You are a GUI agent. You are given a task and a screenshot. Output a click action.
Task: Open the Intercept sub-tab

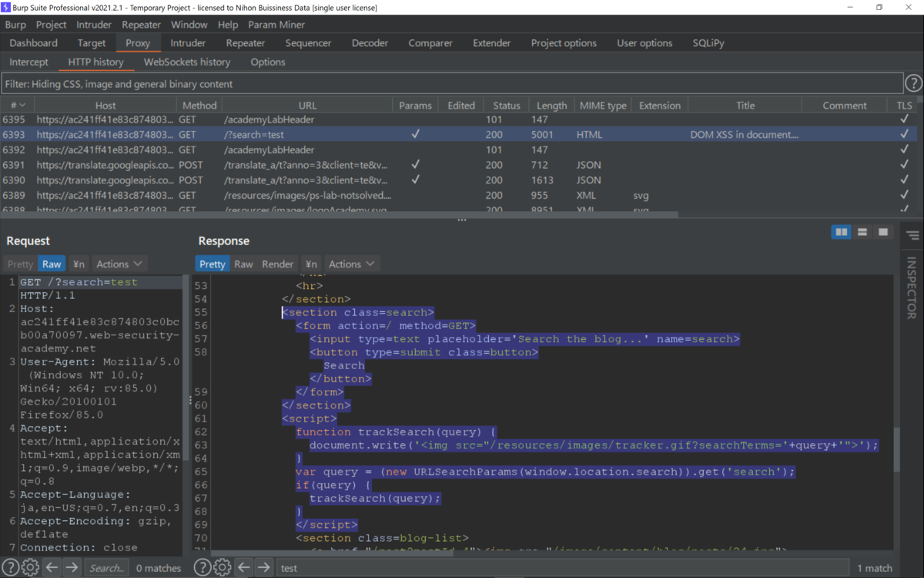click(29, 62)
